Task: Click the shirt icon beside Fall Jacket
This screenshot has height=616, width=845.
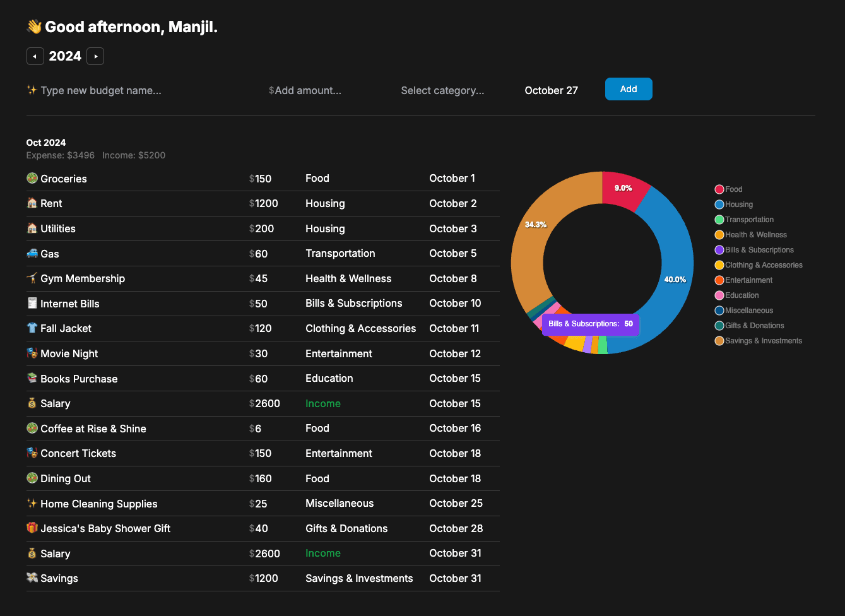Action: tap(32, 328)
